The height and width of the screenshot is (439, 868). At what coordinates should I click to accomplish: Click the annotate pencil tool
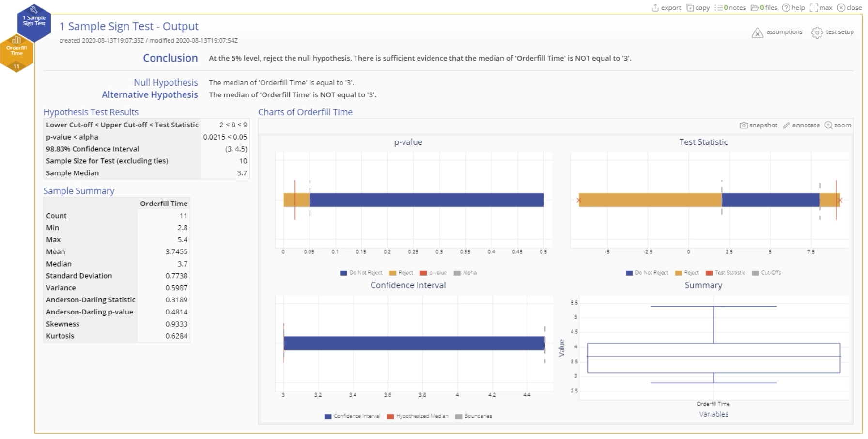point(786,125)
